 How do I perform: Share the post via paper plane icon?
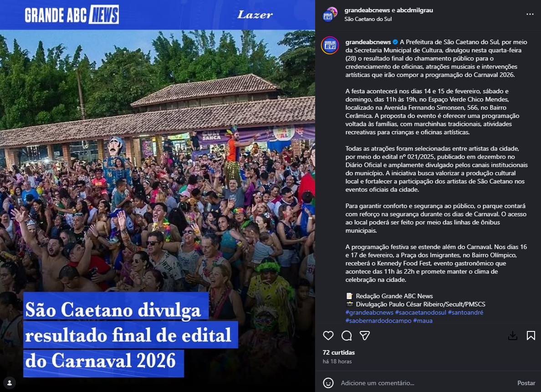click(x=365, y=336)
